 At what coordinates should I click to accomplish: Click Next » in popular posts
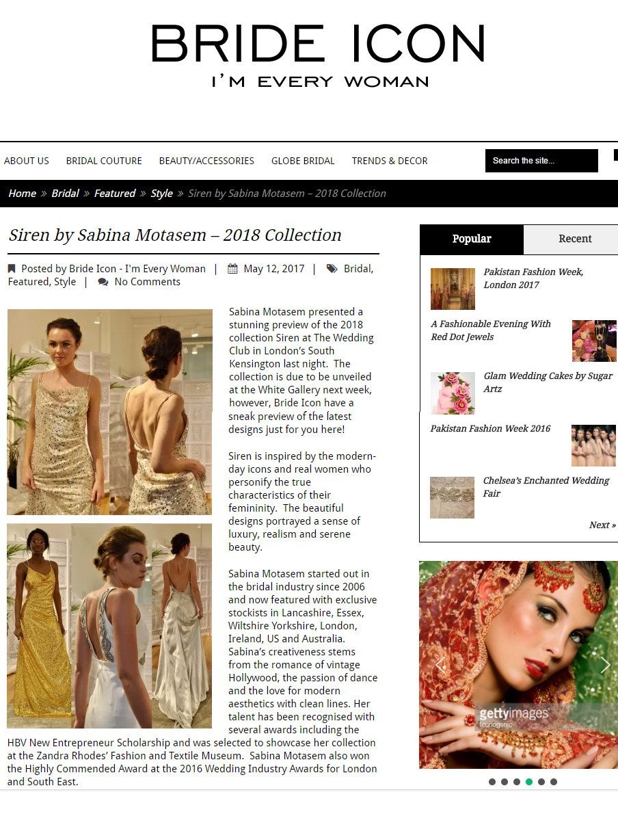(x=602, y=525)
